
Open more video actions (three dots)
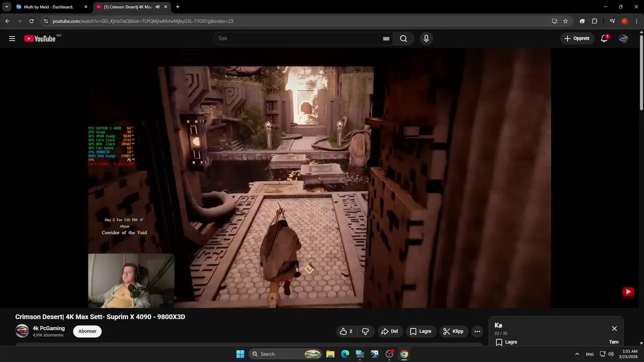pos(477,331)
